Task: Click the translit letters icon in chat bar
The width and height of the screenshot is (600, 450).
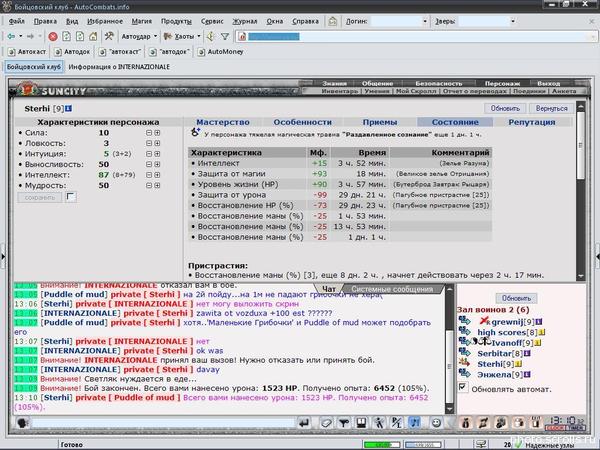Action: [396, 423]
